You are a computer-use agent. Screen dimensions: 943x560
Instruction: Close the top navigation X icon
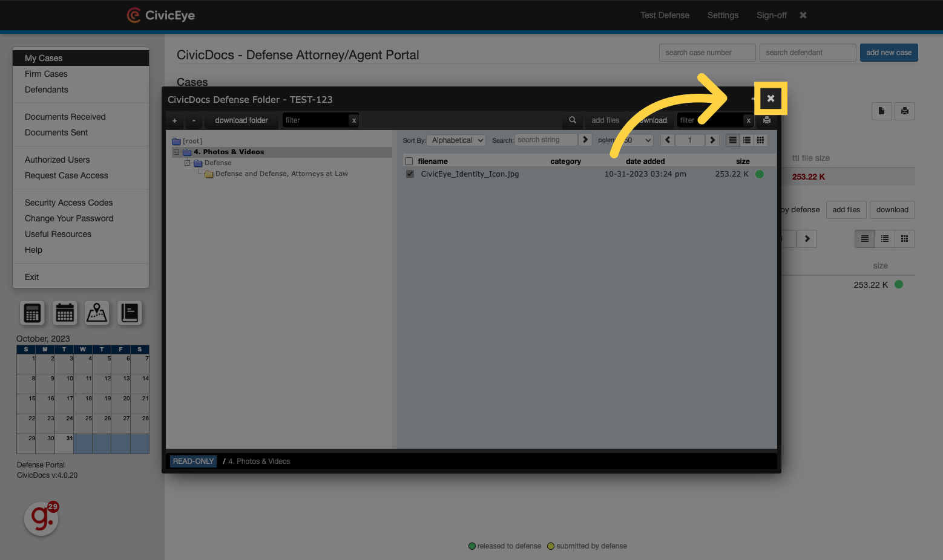pyautogui.click(x=803, y=15)
